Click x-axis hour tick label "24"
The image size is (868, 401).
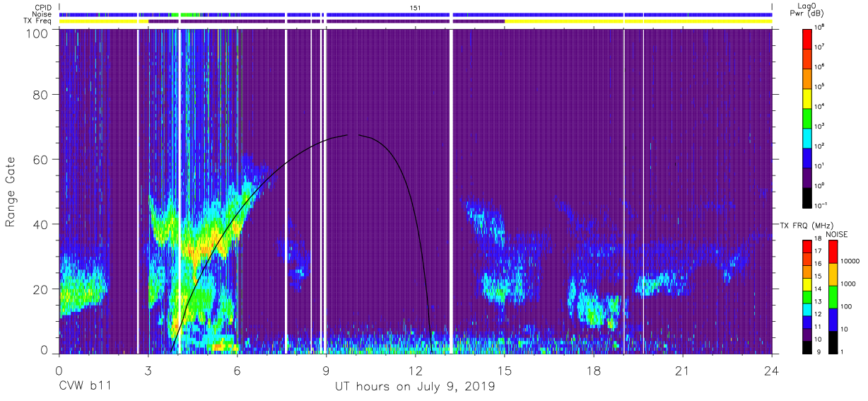point(772,371)
